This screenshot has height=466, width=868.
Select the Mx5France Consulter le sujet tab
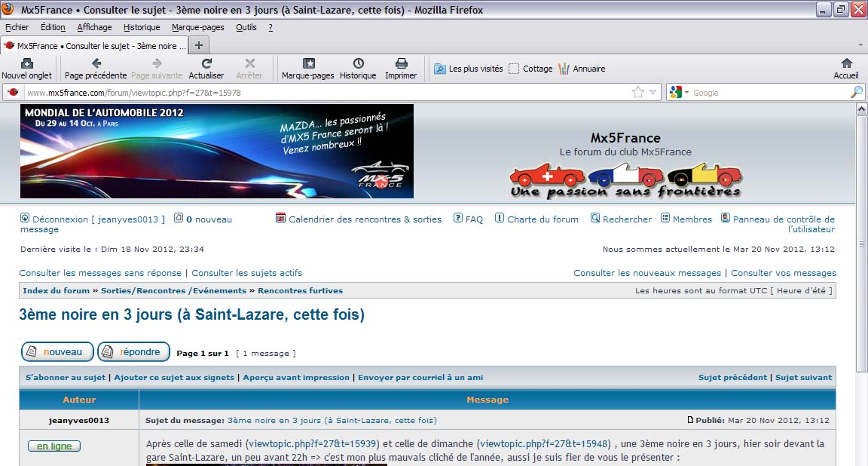point(94,46)
